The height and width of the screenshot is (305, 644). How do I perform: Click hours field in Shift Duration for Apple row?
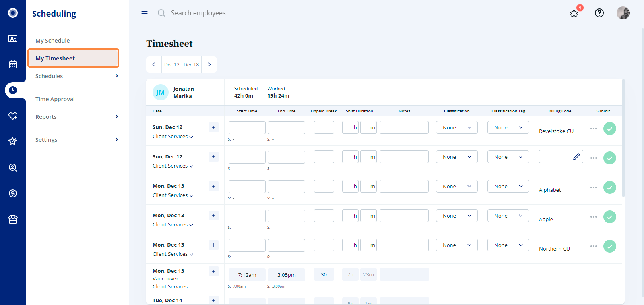[x=350, y=216]
